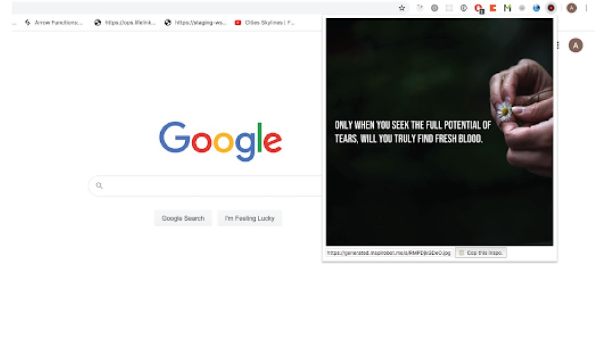Open the Cities Skylines YouTube bookmark
Screen dimensions: 607x364
[x=265, y=22]
